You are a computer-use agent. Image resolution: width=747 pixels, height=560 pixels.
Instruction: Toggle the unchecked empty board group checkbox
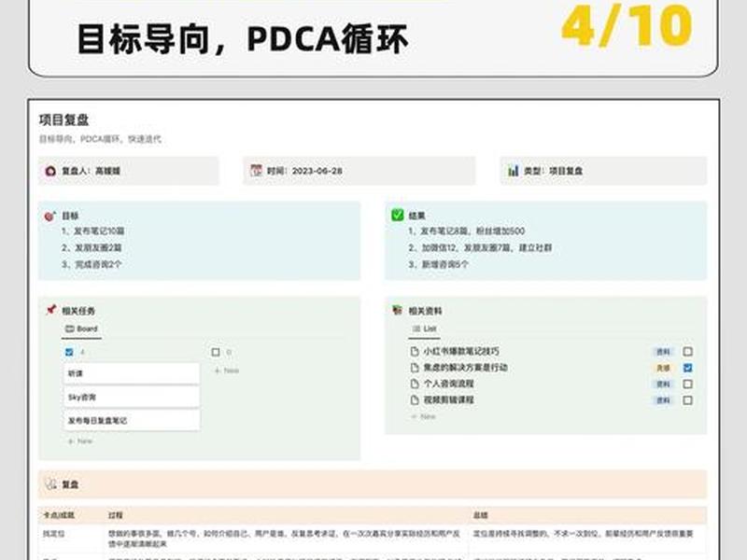pyautogui.click(x=216, y=352)
